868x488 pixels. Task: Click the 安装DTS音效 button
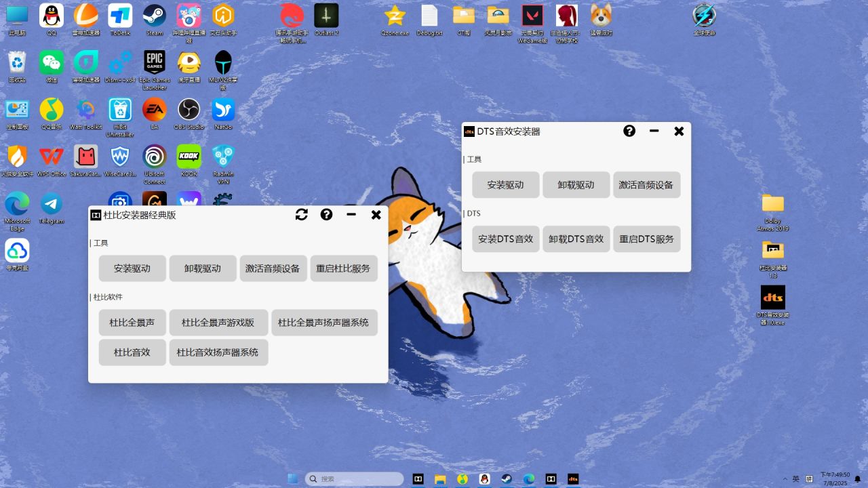click(x=506, y=239)
